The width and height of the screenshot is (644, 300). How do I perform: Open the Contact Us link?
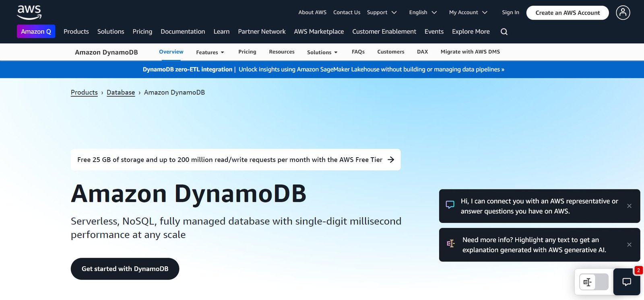point(347,12)
